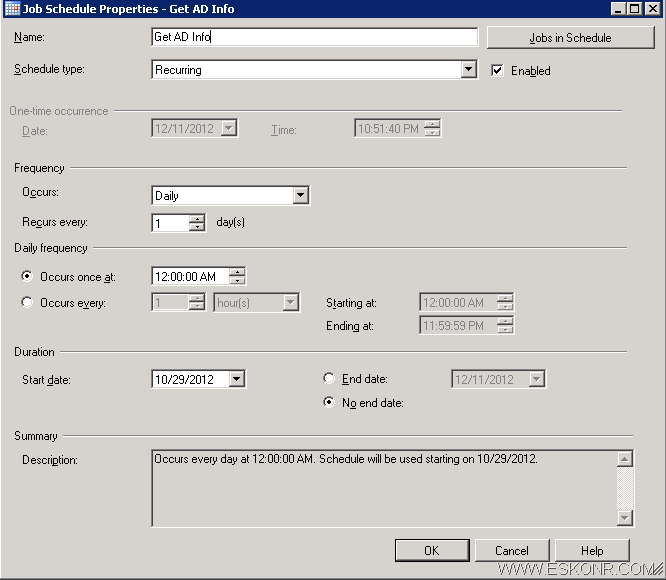Click the Description scrollbar up arrow
Image resolution: width=666 pixels, height=580 pixels.
click(625, 459)
